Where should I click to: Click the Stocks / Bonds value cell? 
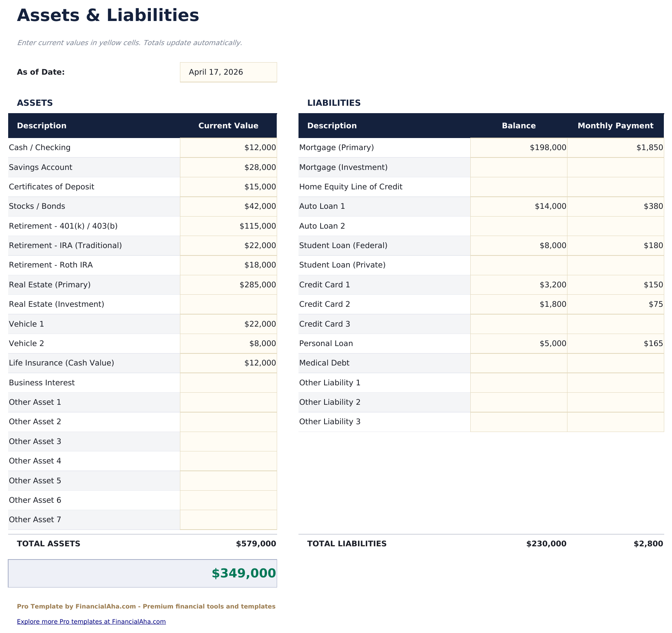(x=228, y=206)
